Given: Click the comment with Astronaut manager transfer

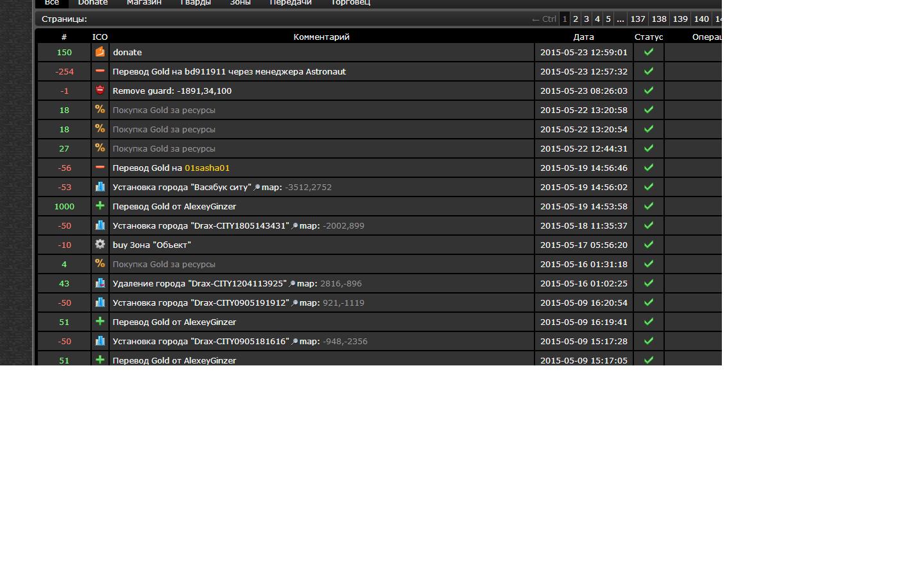Looking at the screenshot, I should (229, 71).
